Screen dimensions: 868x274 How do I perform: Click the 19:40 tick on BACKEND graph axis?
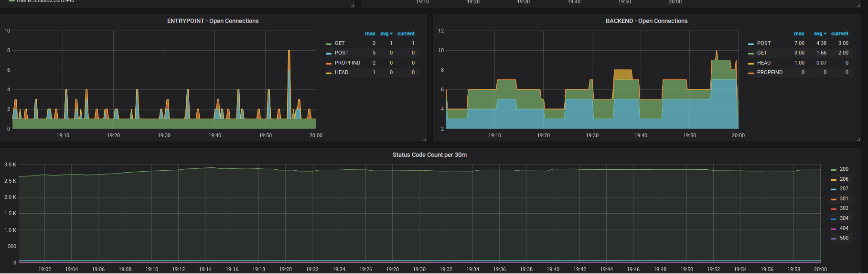(x=641, y=135)
